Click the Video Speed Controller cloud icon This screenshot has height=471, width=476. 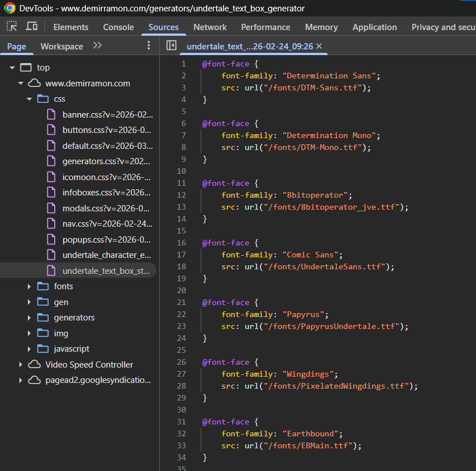[35, 365]
